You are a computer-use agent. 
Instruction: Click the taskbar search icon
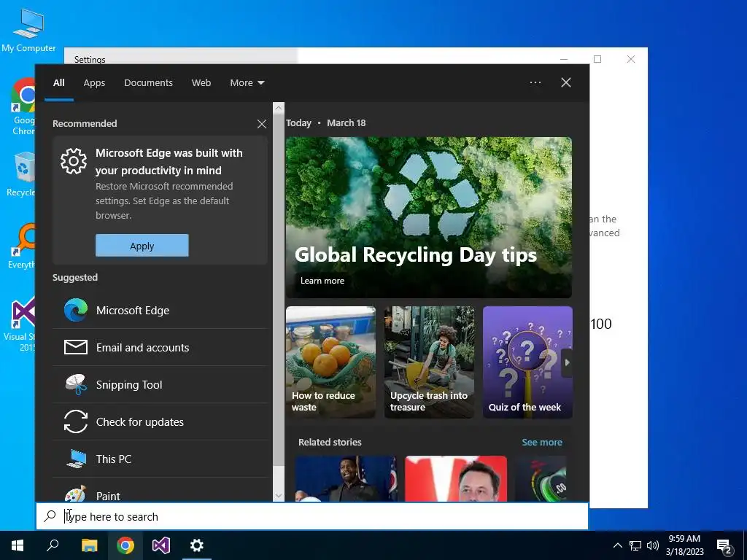pyautogui.click(x=53, y=545)
